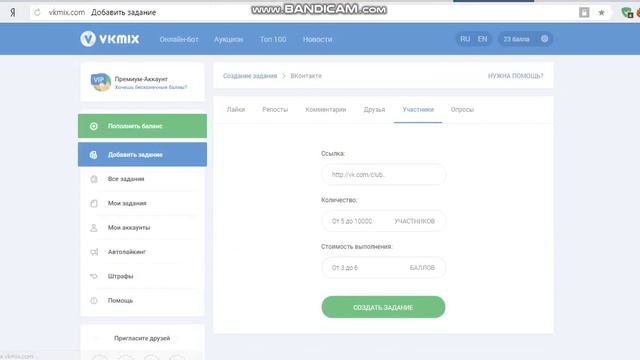Image resolution: width=640 pixels, height=360 pixels.
Task: Click the Создание задания breadcrumb
Action: pos(250,76)
